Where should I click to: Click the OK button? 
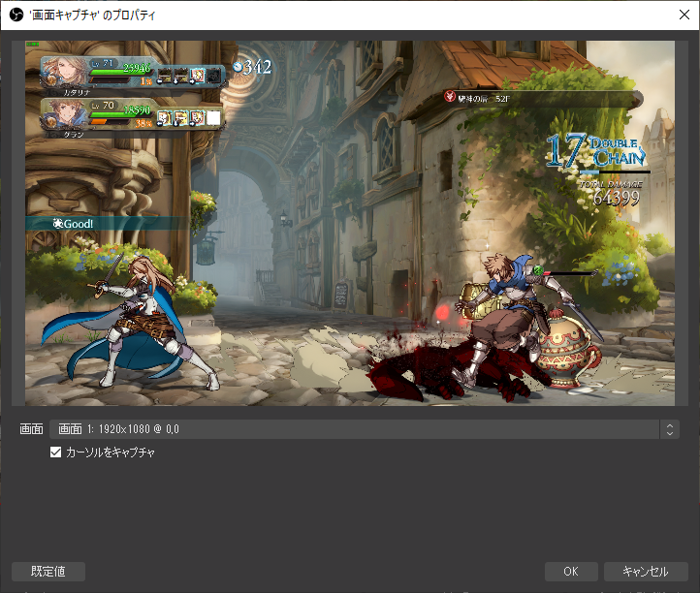571,571
